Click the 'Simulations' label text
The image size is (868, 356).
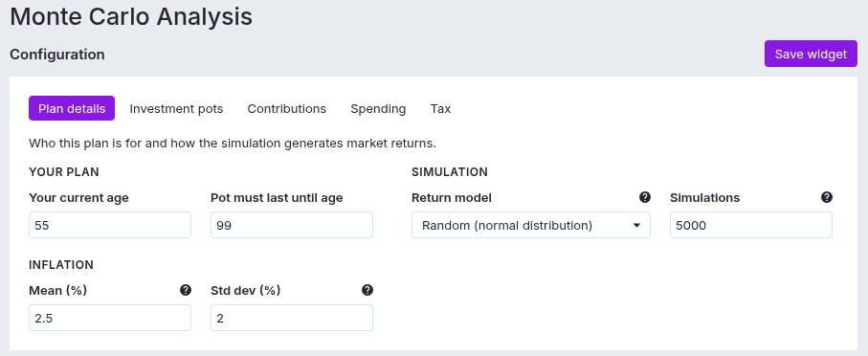coord(704,198)
